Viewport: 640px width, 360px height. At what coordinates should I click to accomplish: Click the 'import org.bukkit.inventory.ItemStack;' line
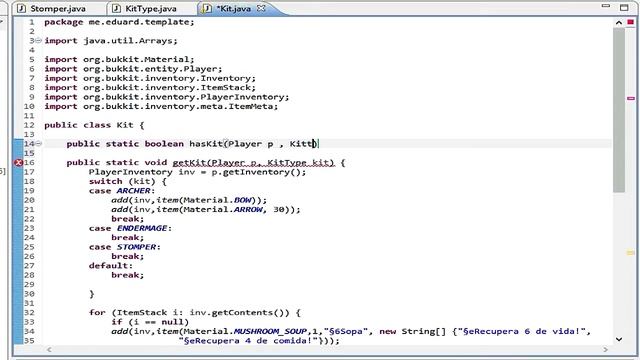[x=150, y=88]
